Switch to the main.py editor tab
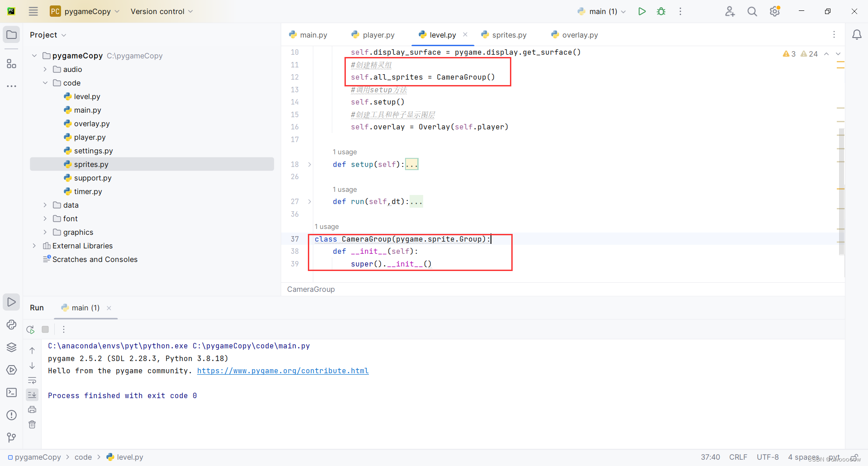 click(x=308, y=35)
